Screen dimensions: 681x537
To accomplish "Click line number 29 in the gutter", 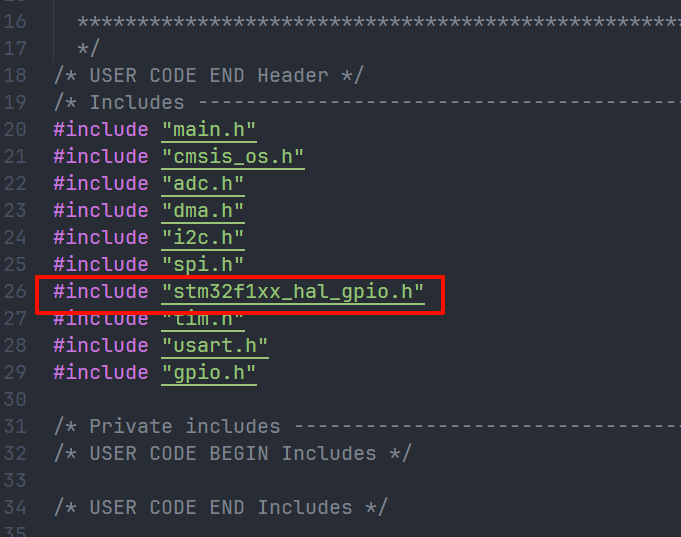I will (x=15, y=372).
